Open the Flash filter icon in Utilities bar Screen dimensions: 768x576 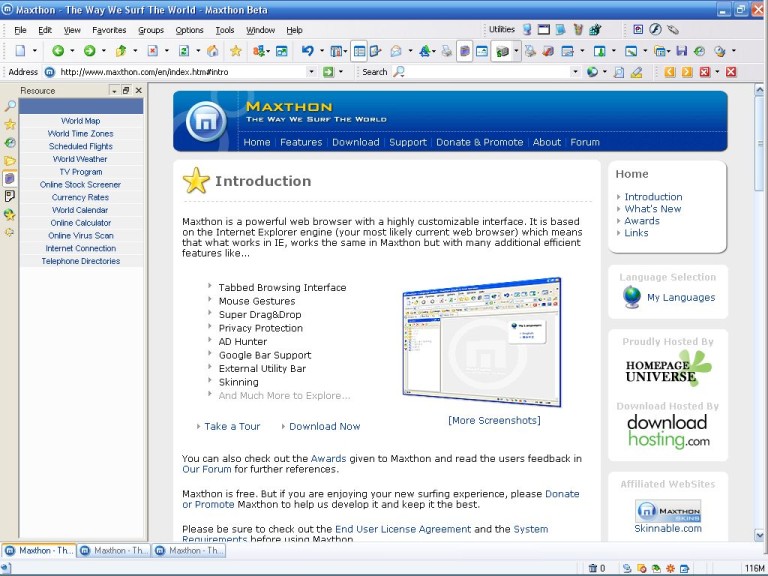tap(655, 29)
